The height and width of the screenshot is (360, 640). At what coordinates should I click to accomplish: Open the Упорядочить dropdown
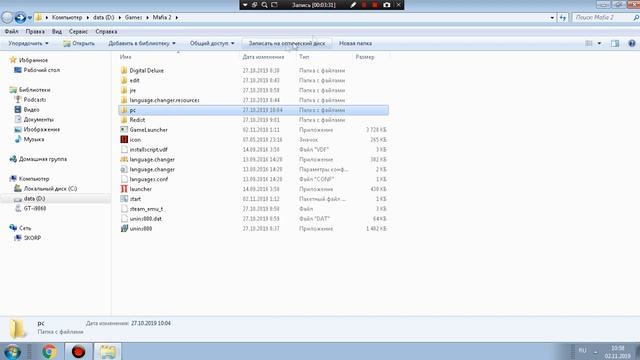[x=28, y=43]
